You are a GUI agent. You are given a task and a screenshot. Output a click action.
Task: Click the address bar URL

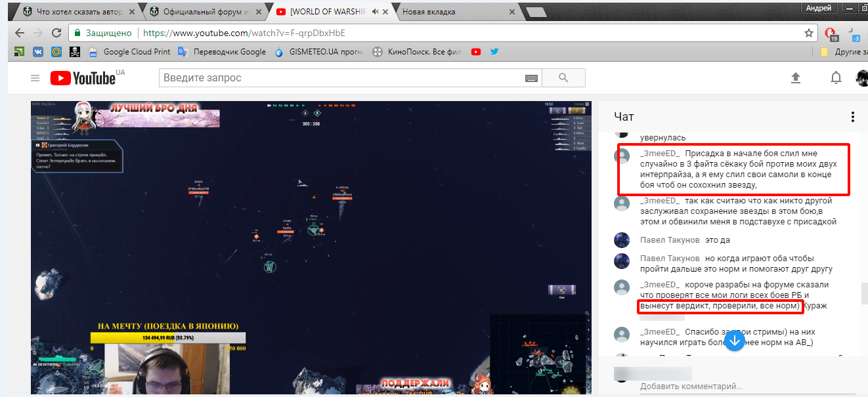[x=244, y=33]
